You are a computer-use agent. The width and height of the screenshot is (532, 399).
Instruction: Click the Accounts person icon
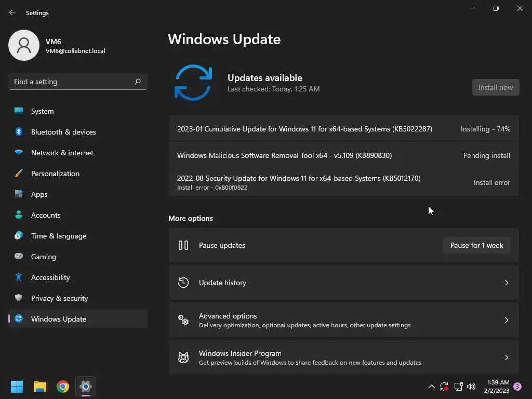click(19, 215)
